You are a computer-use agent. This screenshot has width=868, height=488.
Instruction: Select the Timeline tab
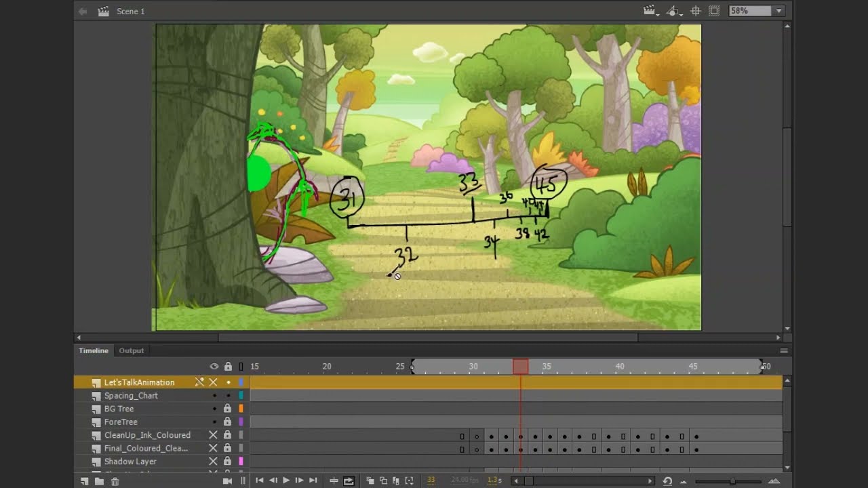93,350
